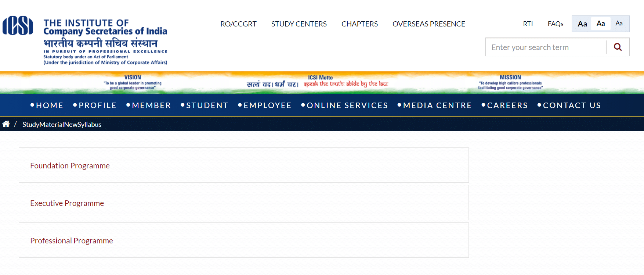Click the search magnifier icon
Screen dimensions: 644x275
pyautogui.click(x=618, y=47)
